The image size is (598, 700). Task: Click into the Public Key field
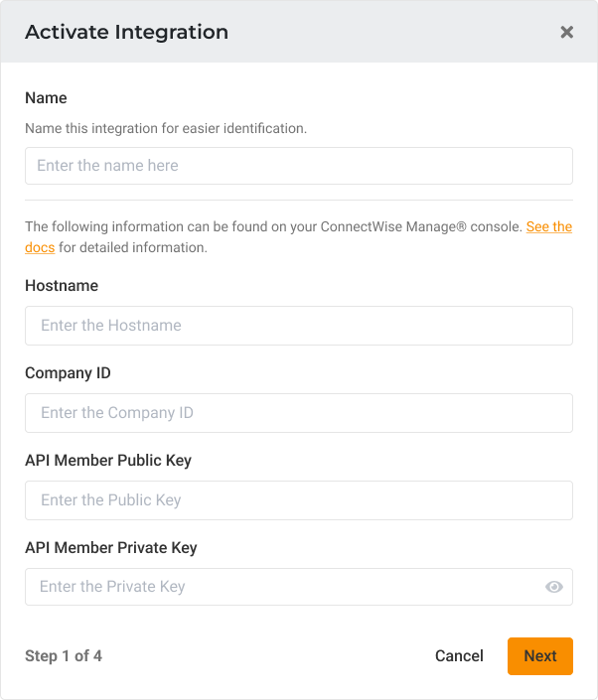click(298, 500)
